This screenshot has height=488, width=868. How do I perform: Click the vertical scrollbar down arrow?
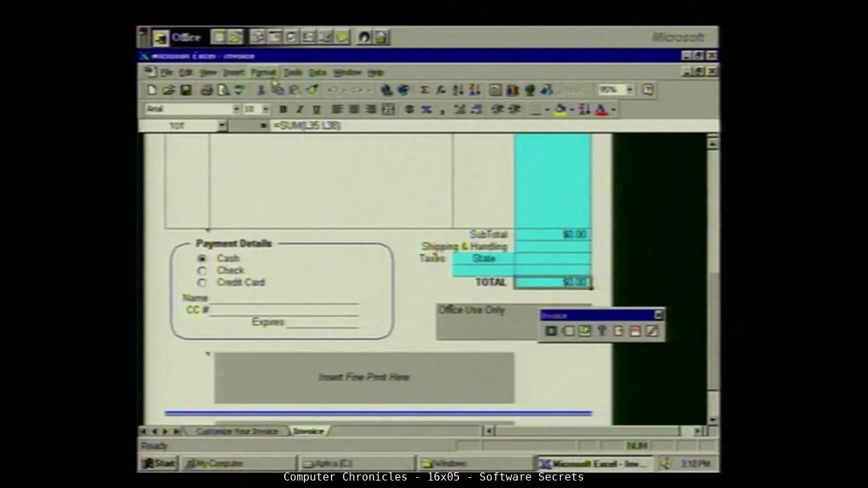pos(712,420)
